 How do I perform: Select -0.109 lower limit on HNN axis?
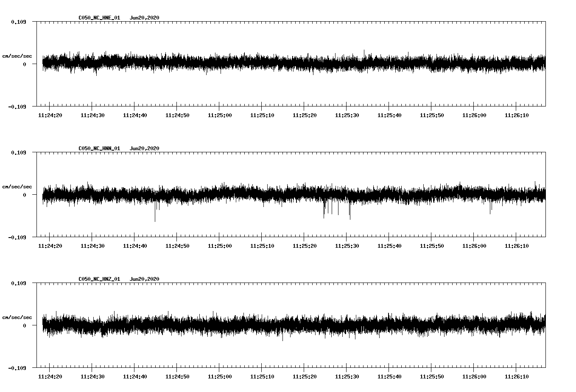(x=17, y=237)
